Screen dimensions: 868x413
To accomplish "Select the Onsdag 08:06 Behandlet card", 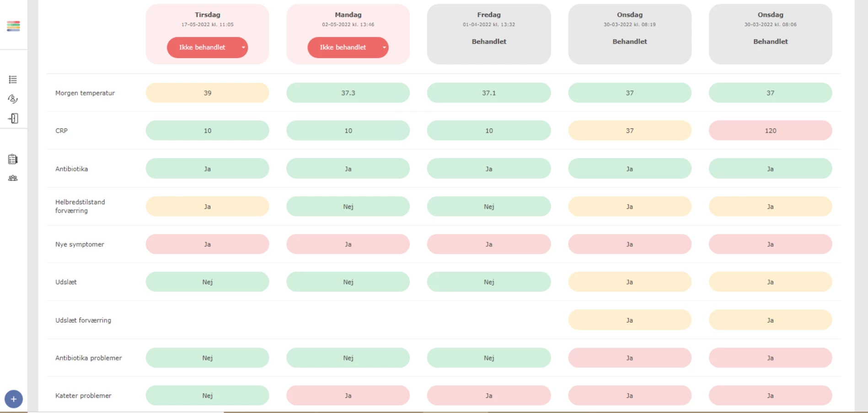I will [771, 34].
